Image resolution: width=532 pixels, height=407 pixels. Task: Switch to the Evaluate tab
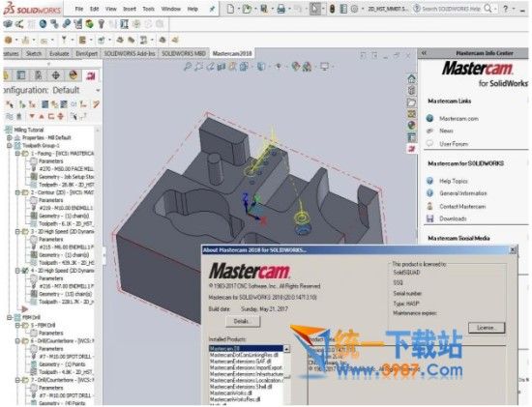59,53
